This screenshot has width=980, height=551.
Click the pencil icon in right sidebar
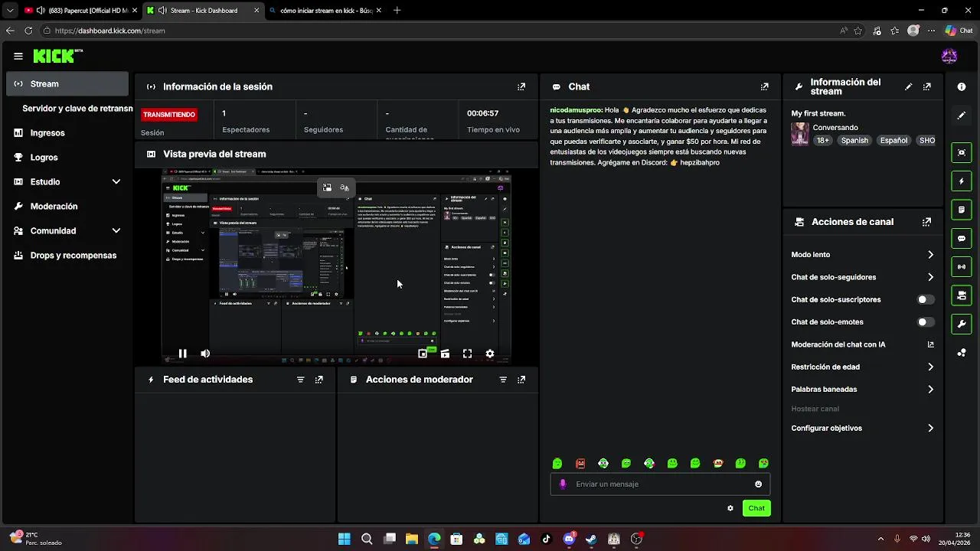pyautogui.click(x=962, y=116)
